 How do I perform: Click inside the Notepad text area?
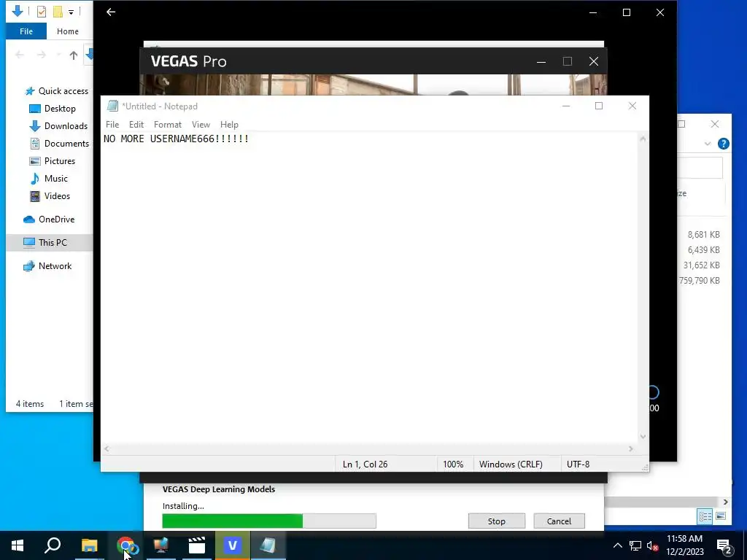click(370, 288)
